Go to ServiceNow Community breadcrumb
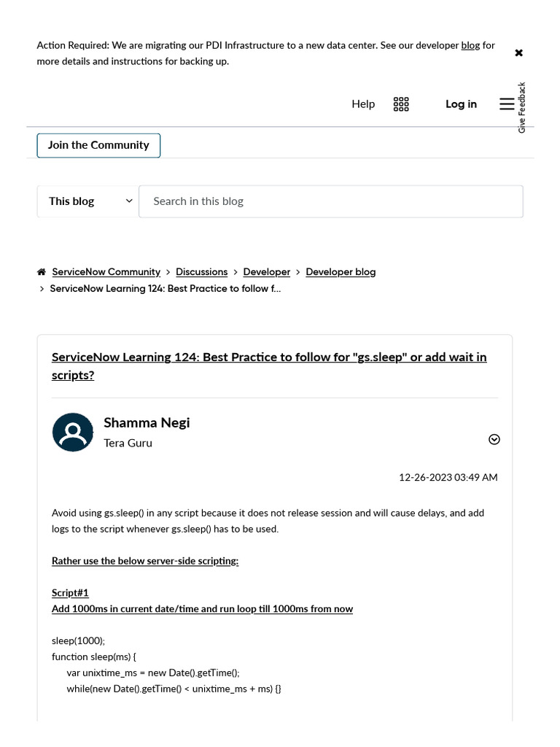Viewport: 560px width, 747px height. point(106,272)
